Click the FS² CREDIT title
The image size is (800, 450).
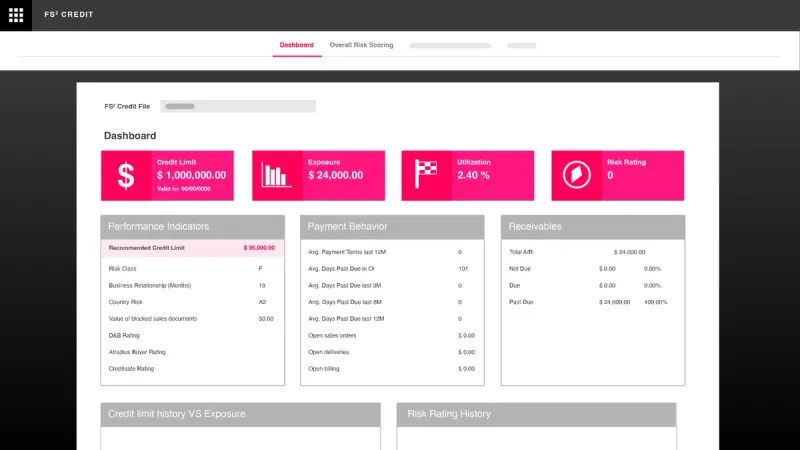pos(69,15)
